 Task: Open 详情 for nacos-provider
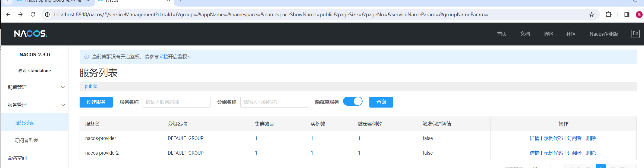[535, 138]
